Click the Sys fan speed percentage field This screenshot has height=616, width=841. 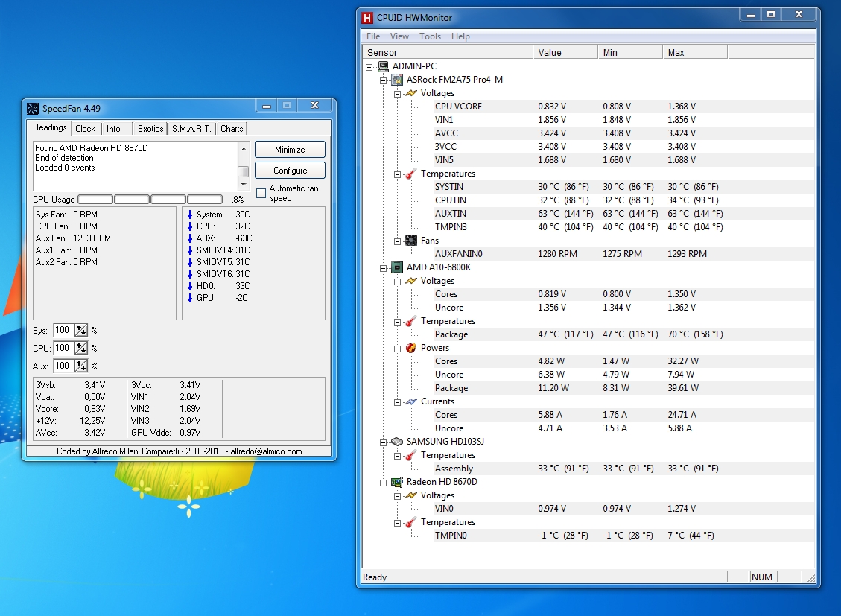[64, 330]
